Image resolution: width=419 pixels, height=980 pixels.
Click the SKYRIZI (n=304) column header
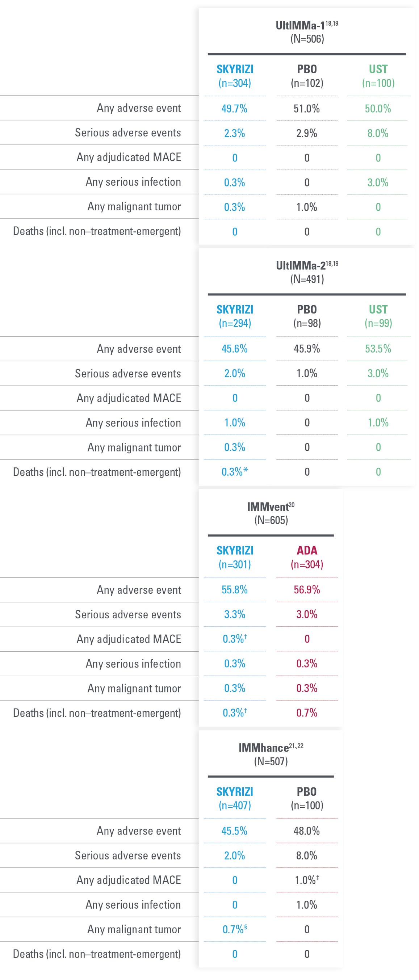[x=234, y=76]
